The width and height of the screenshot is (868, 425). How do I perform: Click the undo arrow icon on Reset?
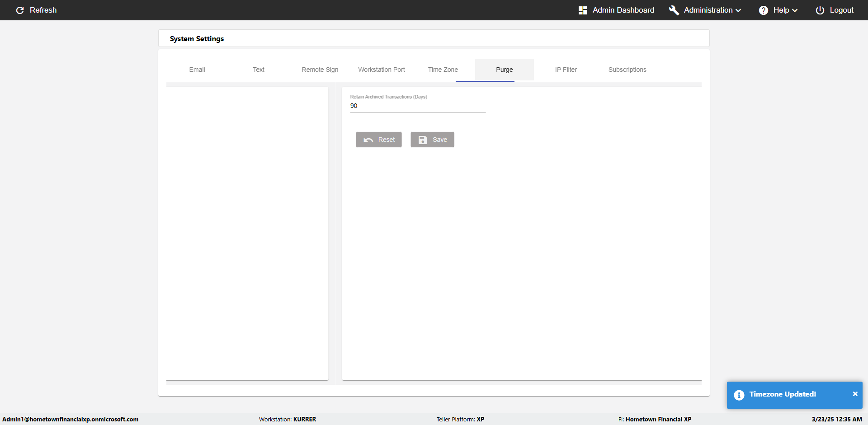pos(368,140)
